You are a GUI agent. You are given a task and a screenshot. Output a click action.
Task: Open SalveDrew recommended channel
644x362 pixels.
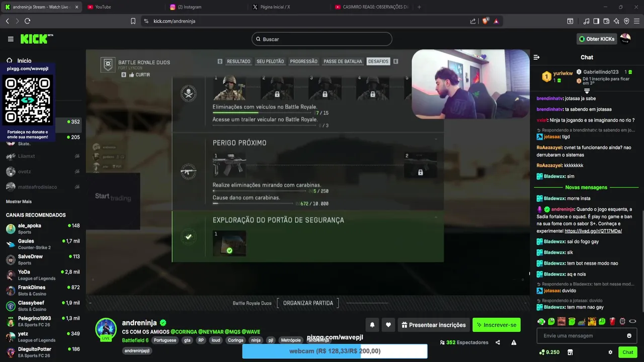(x=43, y=259)
